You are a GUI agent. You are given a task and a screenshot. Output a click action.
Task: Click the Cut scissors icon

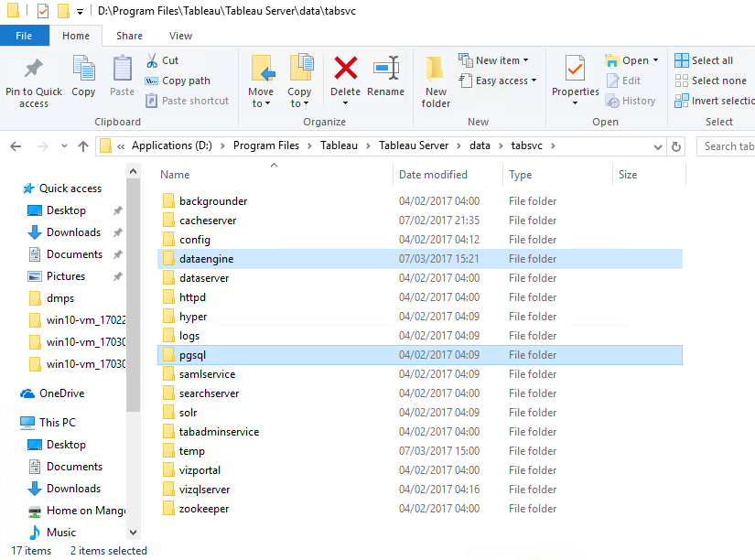[152, 60]
